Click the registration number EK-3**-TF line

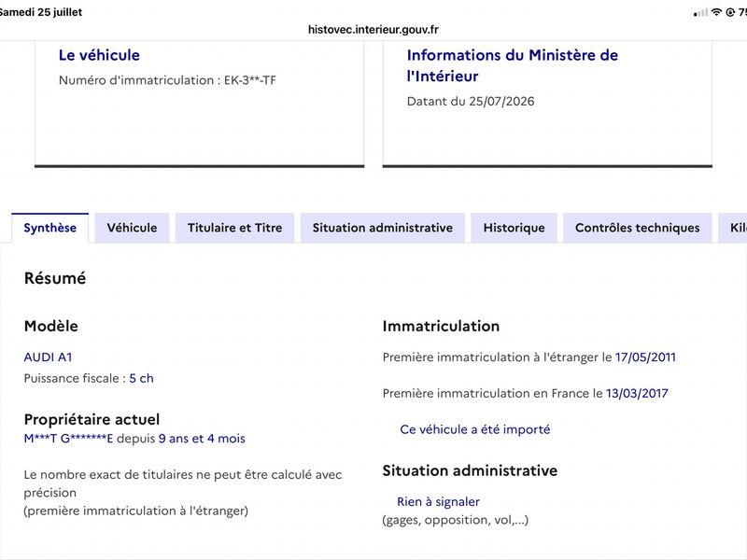point(167,80)
